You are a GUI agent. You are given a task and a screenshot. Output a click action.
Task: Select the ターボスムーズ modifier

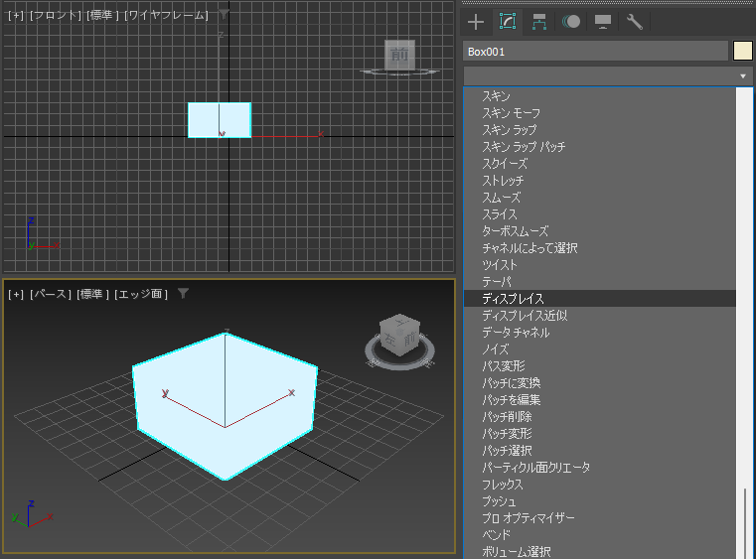[x=600, y=231]
